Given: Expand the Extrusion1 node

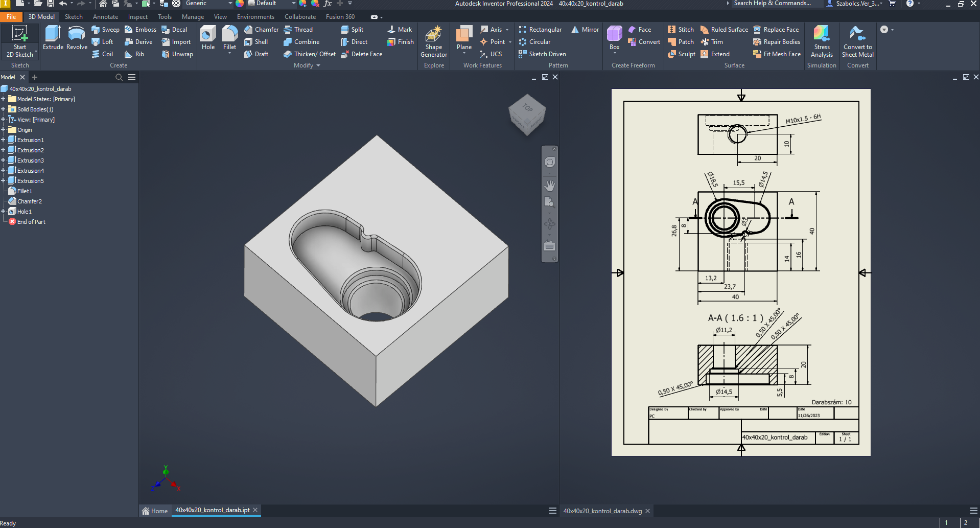Looking at the screenshot, I should (3, 140).
